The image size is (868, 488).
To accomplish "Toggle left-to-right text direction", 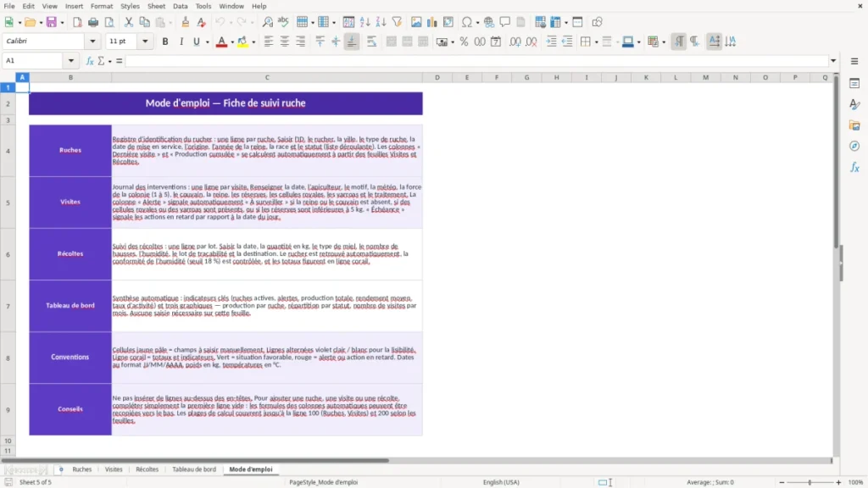I will point(679,42).
